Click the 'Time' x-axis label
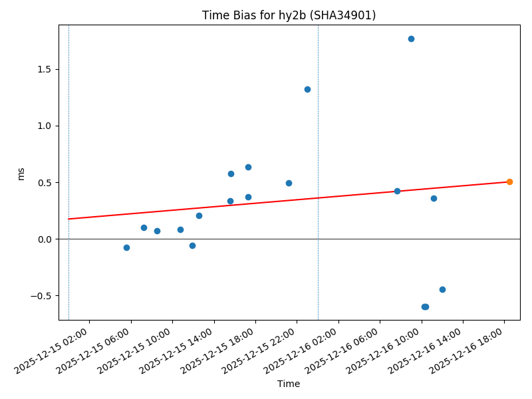Image resolution: width=532 pixels, height=399 pixels. tap(289, 384)
